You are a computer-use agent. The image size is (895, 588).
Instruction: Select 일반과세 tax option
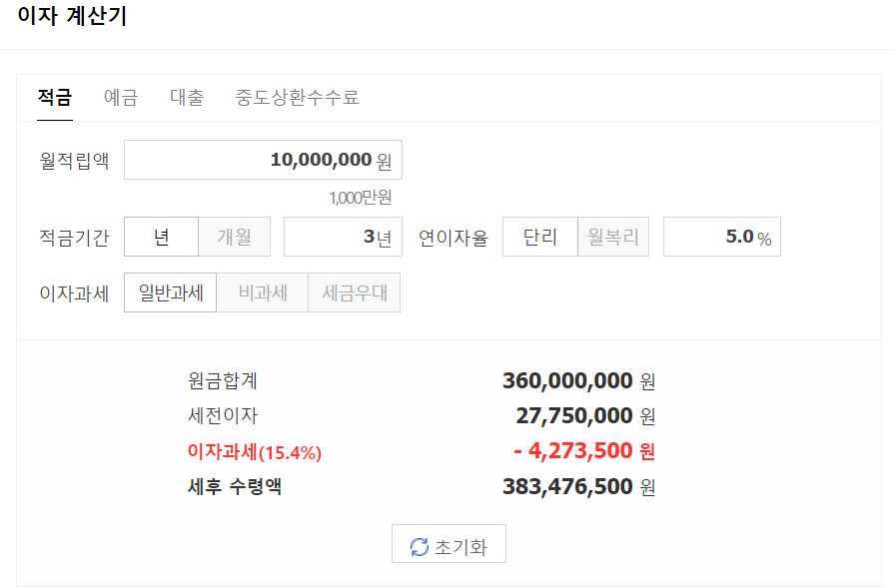point(170,293)
